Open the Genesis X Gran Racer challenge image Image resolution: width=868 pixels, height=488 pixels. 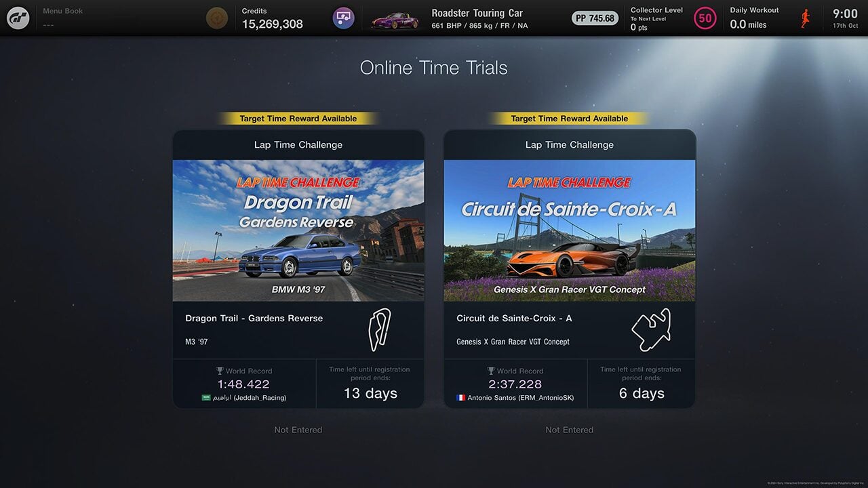tap(570, 230)
